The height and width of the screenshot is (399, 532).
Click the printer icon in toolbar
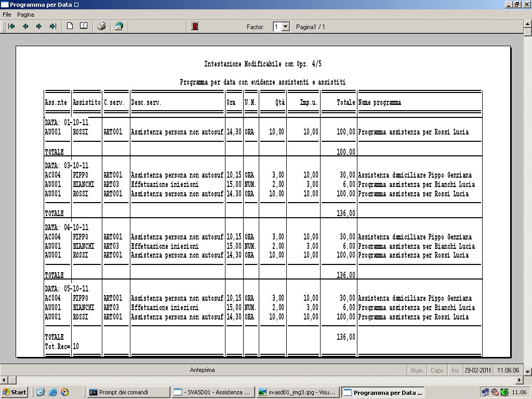pos(101,26)
